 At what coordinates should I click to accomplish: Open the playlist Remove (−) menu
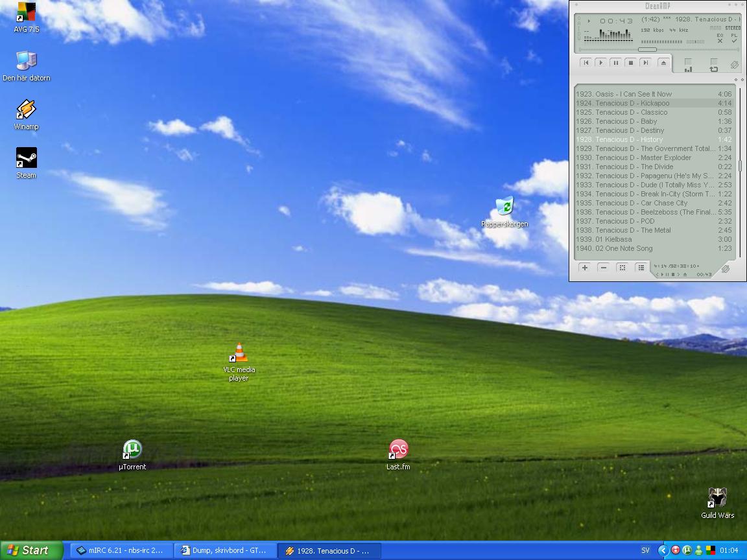pyautogui.click(x=604, y=268)
